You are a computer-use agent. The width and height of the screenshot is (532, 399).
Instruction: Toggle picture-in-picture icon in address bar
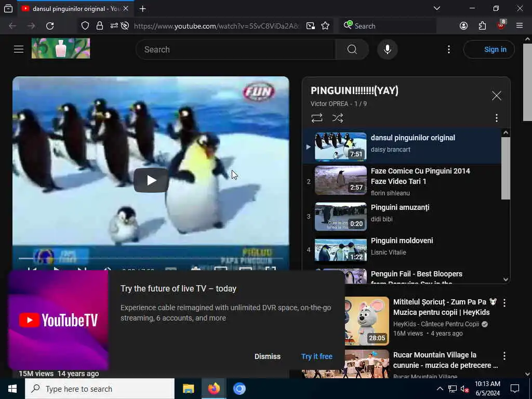(x=311, y=26)
